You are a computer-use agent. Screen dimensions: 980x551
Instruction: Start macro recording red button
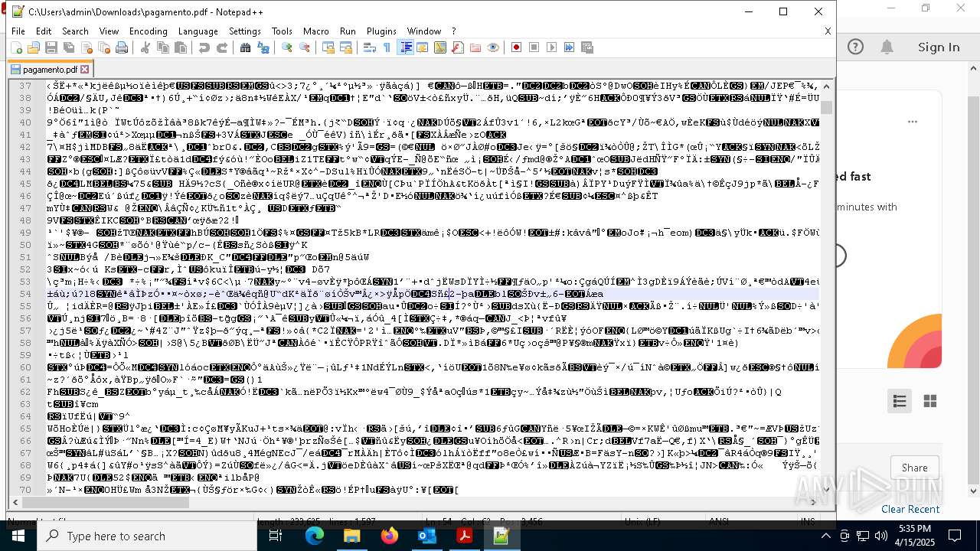pyautogui.click(x=517, y=47)
